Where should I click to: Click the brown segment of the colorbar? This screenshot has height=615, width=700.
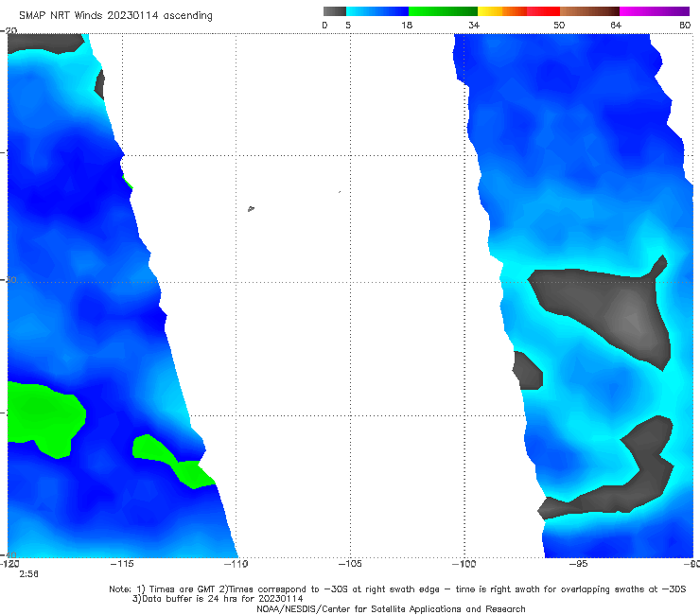point(589,11)
